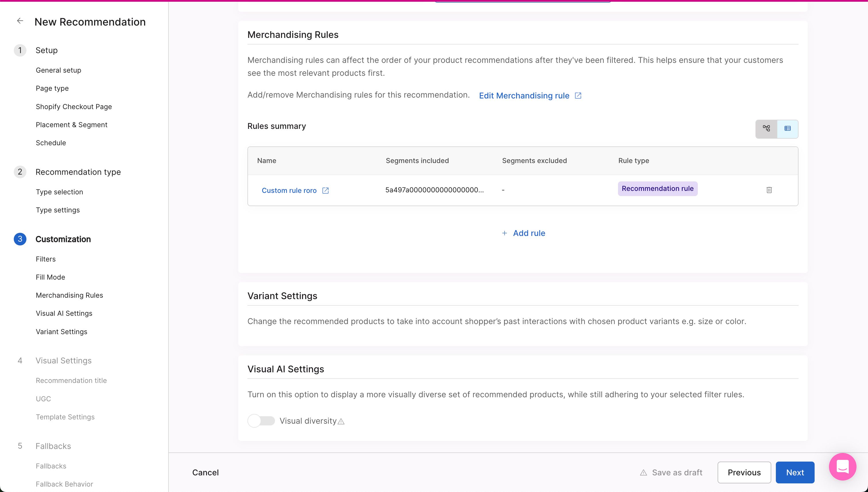Image resolution: width=868 pixels, height=492 pixels.
Task: Select Filters in the Customization sidebar
Action: click(x=46, y=259)
